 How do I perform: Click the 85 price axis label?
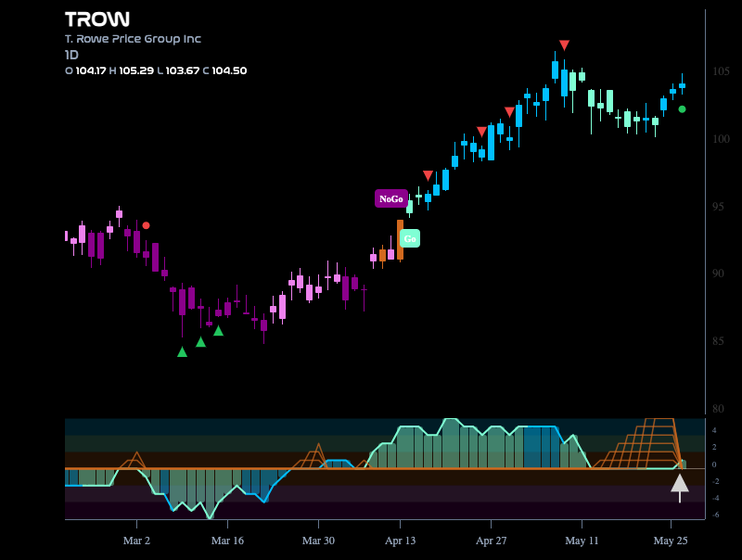pos(718,341)
